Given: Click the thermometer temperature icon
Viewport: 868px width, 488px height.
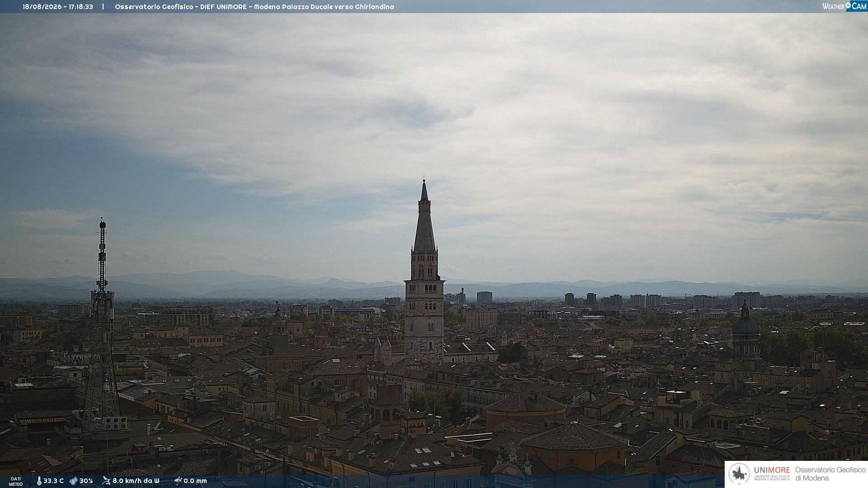Looking at the screenshot, I should (x=39, y=481).
